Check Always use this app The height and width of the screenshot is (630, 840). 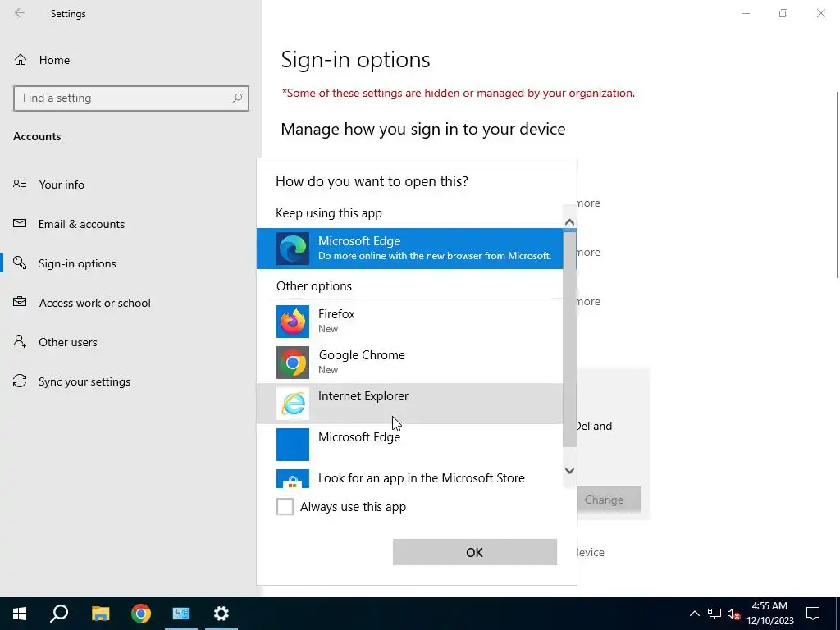[x=285, y=506]
